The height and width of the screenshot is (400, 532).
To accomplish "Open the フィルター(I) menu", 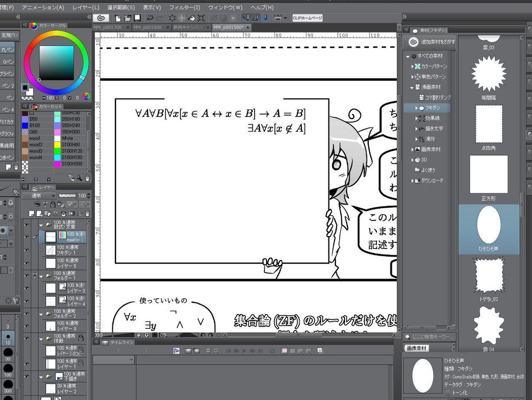I will 184,8.
